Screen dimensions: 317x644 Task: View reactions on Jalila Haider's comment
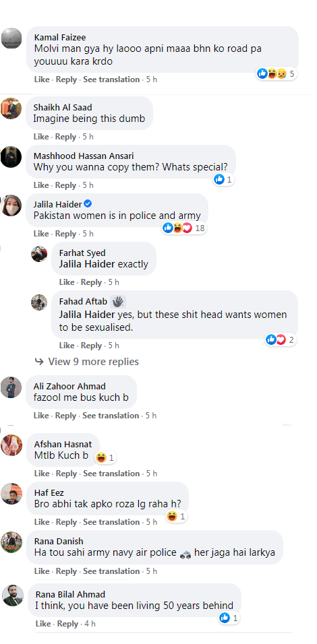[x=183, y=228]
